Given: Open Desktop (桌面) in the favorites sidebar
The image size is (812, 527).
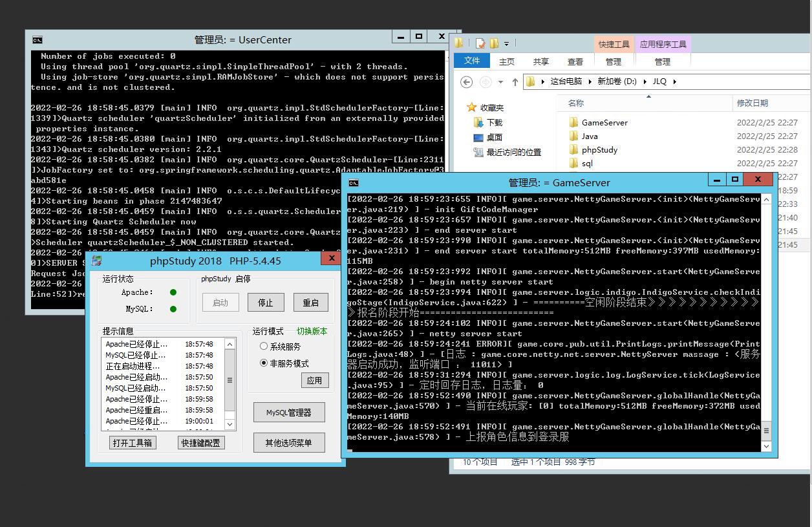Looking at the screenshot, I should (x=494, y=137).
